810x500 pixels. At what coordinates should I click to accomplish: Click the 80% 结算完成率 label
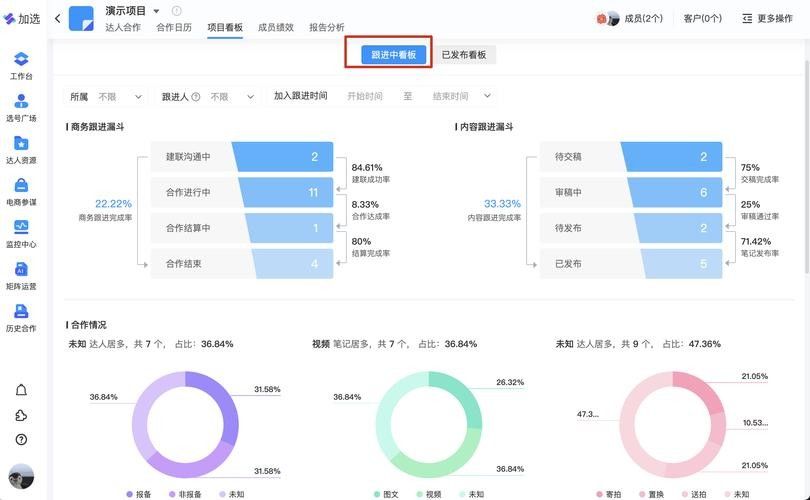point(370,247)
